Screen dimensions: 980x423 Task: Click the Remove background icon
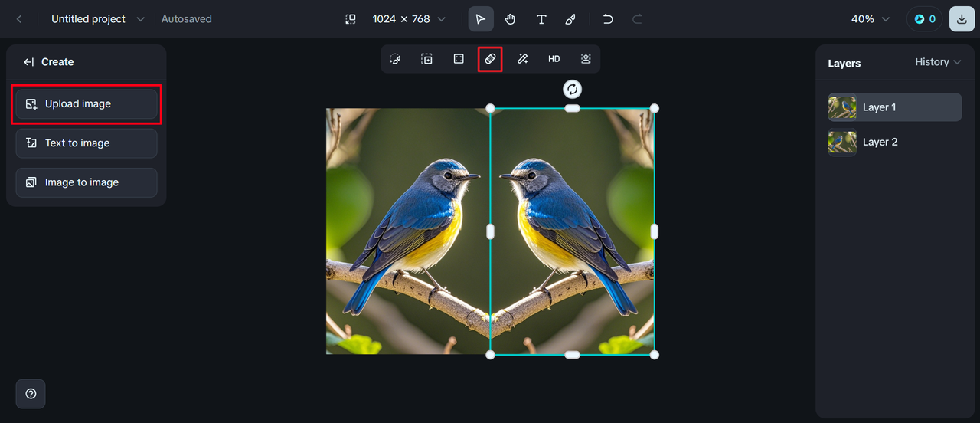pos(586,59)
